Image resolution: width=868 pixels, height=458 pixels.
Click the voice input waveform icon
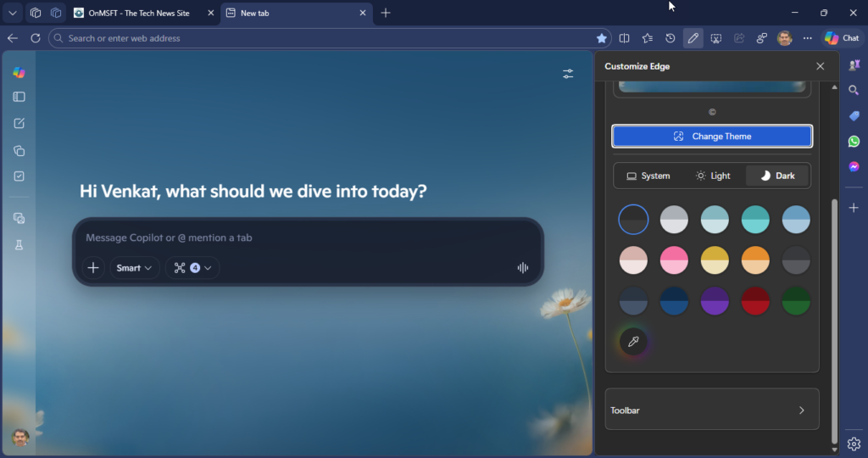pos(523,268)
